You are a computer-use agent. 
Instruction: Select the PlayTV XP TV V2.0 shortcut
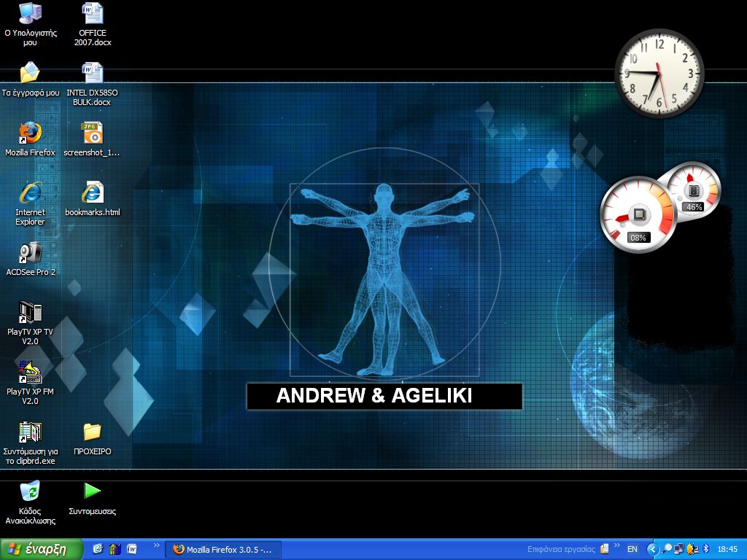[x=30, y=323]
